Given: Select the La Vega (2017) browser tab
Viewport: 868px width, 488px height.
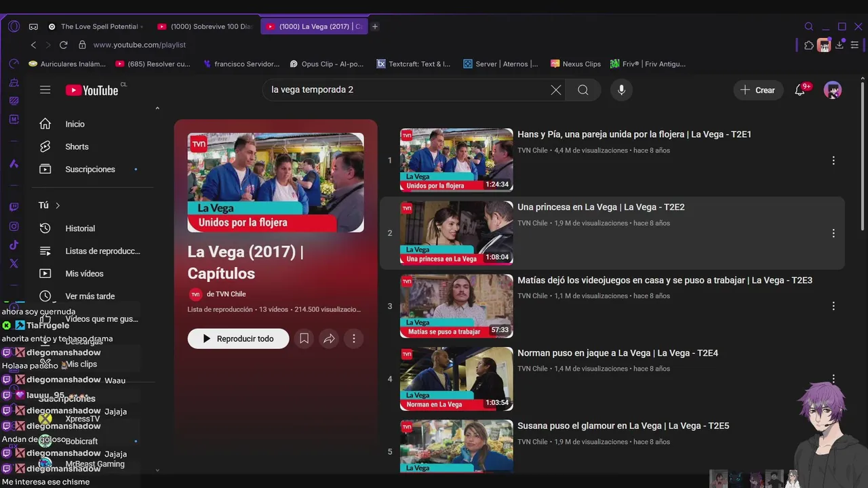Looking at the screenshot, I should 313,26.
